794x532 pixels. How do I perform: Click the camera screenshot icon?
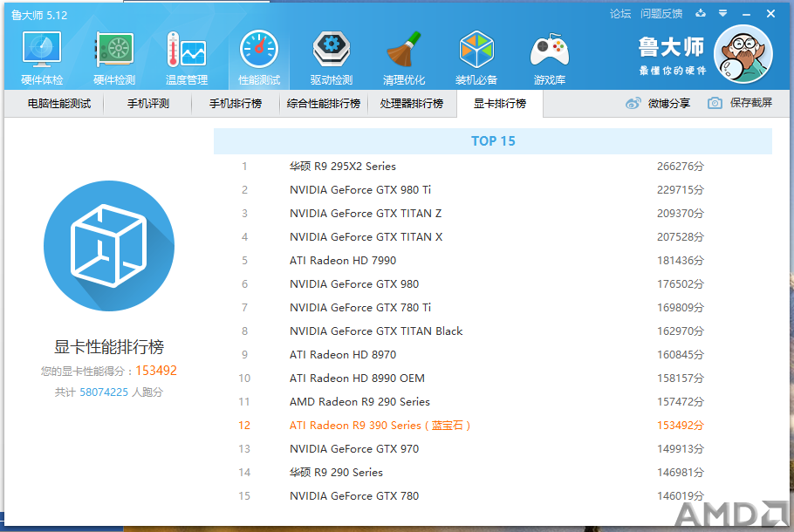coord(715,103)
